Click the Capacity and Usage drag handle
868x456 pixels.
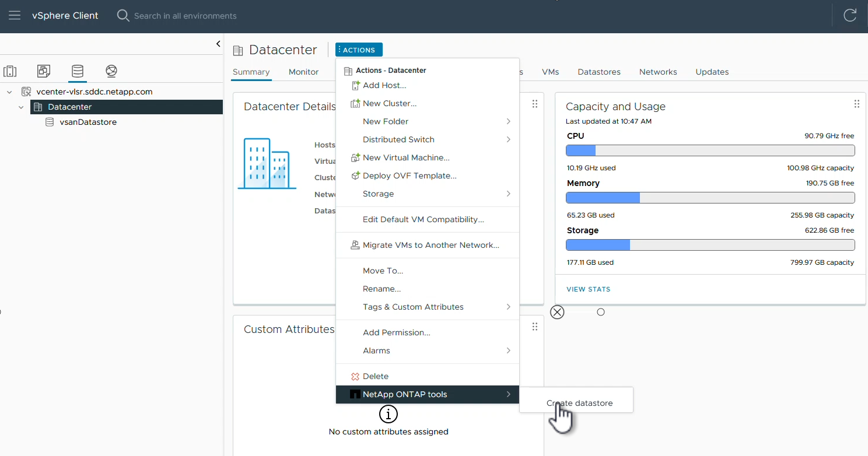tap(856, 104)
